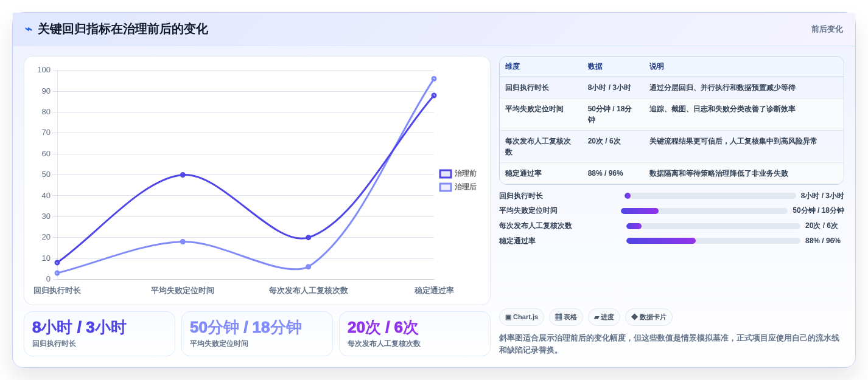The width and height of the screenshot is (868, 380).
Task: Click the 数据 column header
Action: pos(595,67)
